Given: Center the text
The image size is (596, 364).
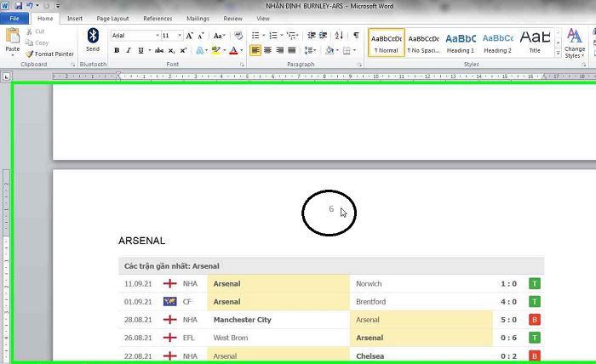Looking at the screenshot, I should (x=267, y=50).
